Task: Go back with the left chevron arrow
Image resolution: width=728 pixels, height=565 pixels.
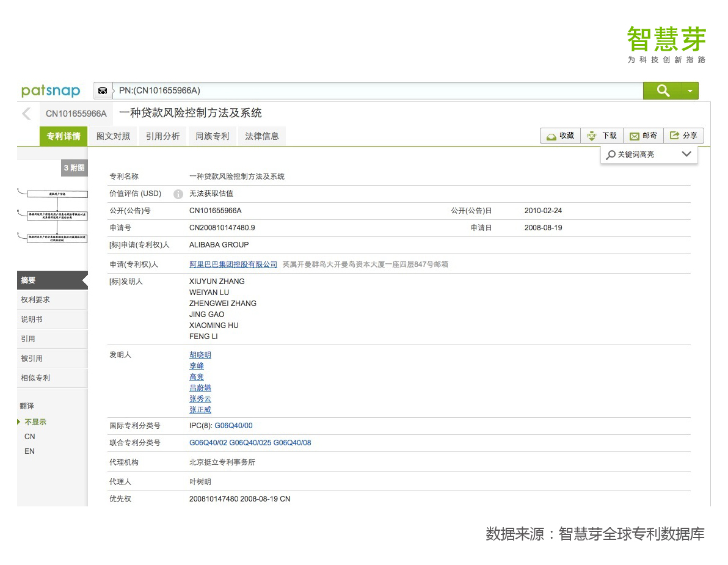Action: 26,113
